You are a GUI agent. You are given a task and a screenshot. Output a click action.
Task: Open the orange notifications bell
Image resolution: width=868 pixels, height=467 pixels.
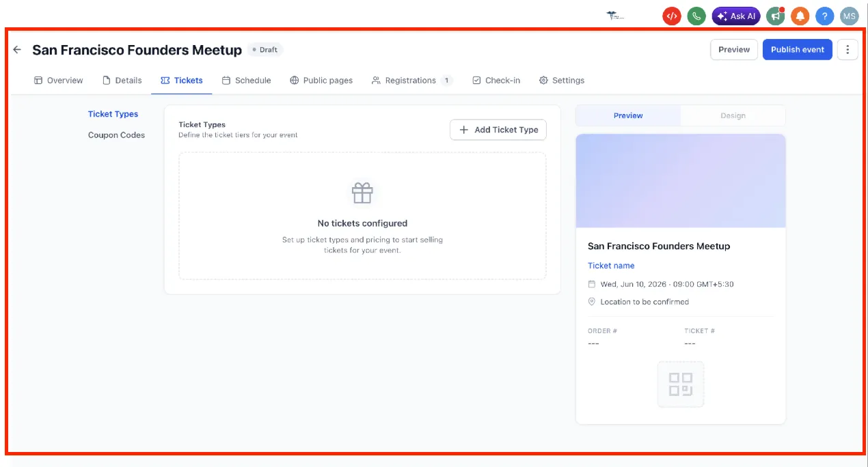click(800, 16)
